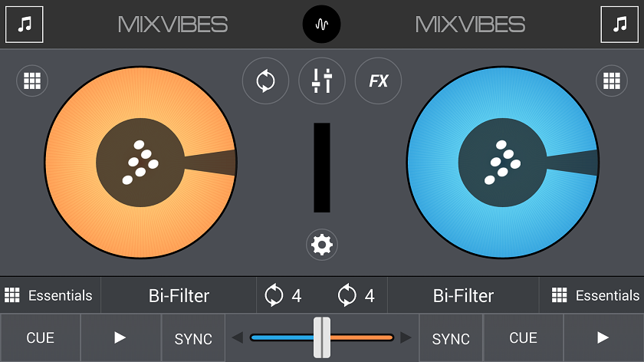Image resolution: width=644 pixels, height=362 pixels.
Task: Open music library for left deck
Action: [25, 25]
